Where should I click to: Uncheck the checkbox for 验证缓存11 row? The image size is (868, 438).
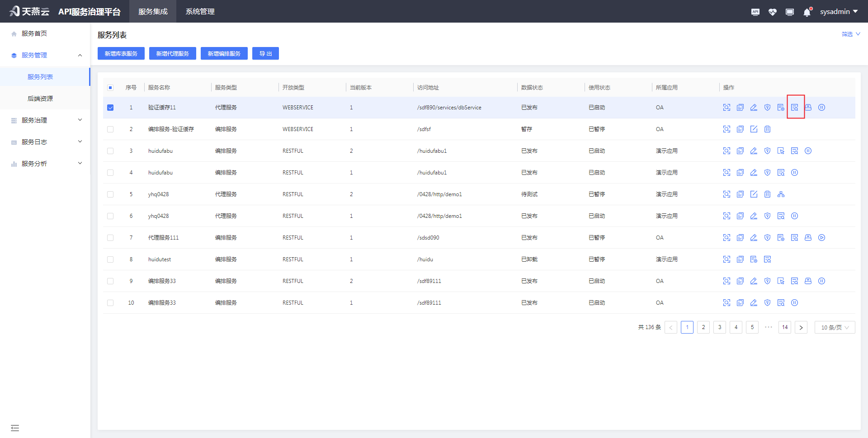click(x=110, y=108)
